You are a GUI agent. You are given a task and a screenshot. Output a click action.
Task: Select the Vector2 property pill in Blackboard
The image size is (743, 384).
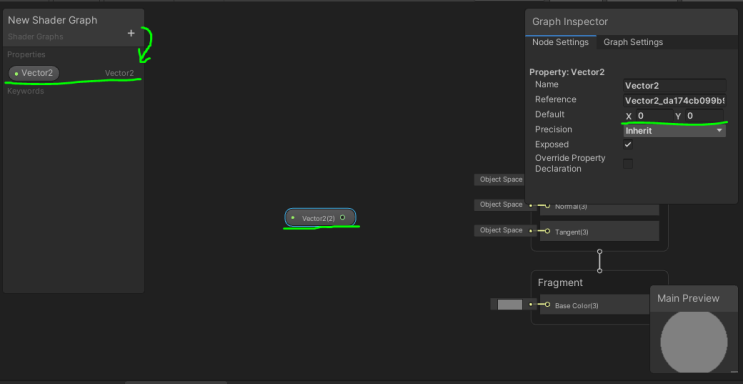[34, 73]
